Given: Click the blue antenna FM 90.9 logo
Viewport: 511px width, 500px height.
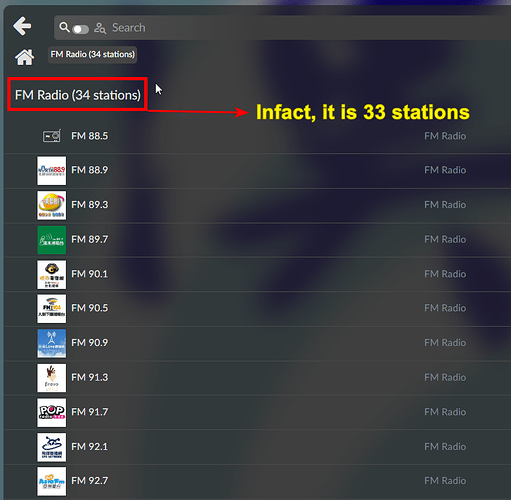Looking at the screenshot, I should pos(52,343).
